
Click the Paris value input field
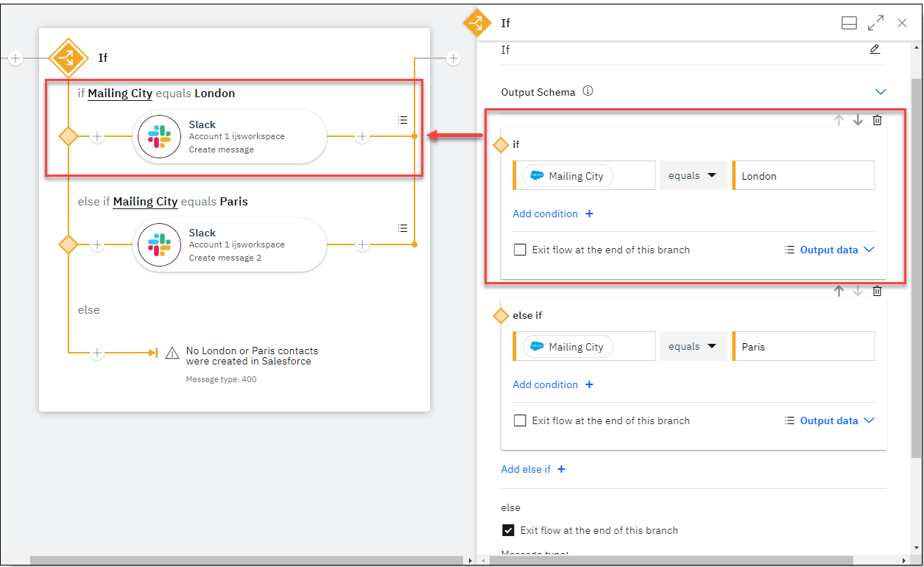803,347
